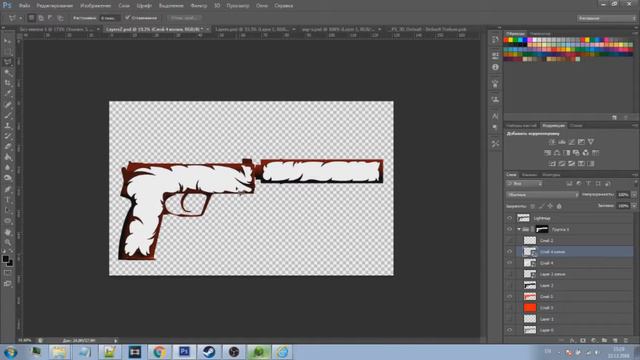The image size is (640, 360).
Task: Click the foreground color box
Action: (6, 259)
